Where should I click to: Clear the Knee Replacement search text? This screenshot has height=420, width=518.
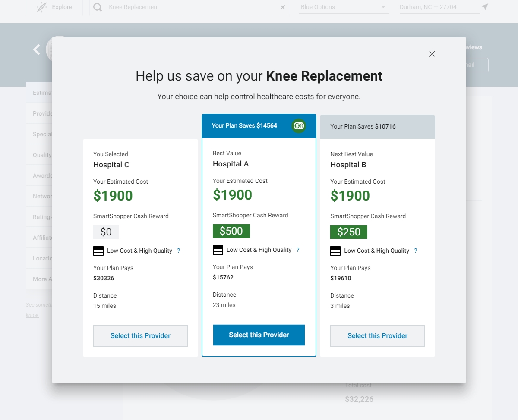point(283,7)
